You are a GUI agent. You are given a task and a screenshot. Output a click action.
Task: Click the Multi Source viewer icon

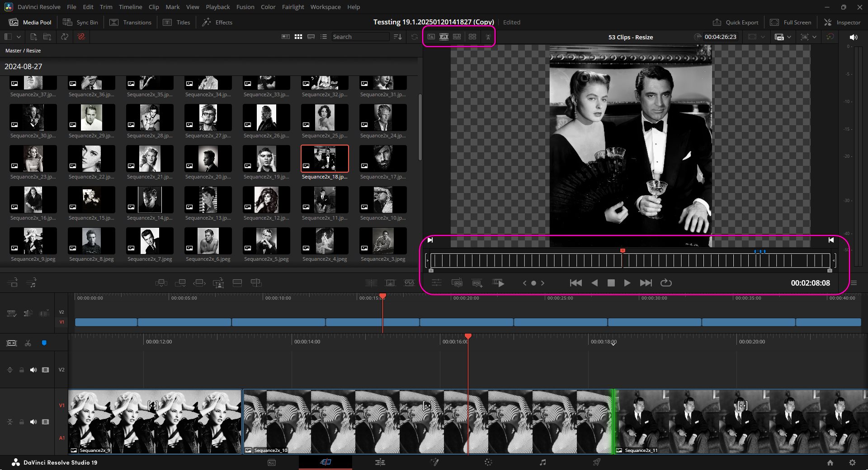[x=472, y=37]
